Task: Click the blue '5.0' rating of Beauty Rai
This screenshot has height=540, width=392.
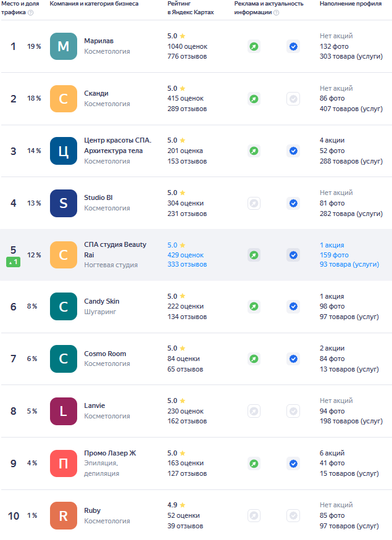Action: click(172, 245)
